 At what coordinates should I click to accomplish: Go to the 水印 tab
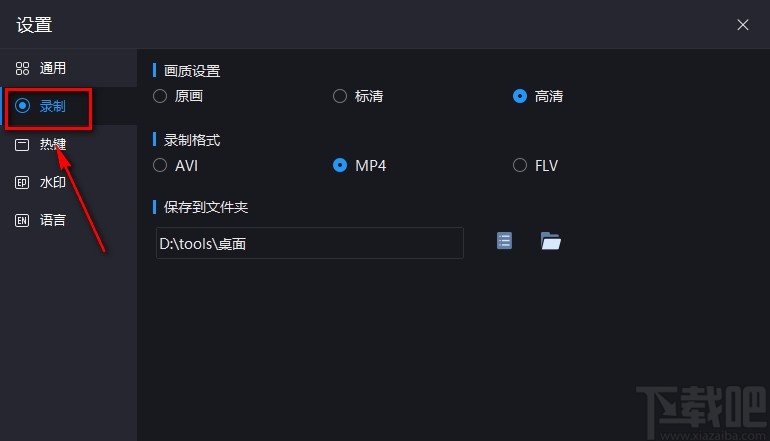[x=53, y=183]
